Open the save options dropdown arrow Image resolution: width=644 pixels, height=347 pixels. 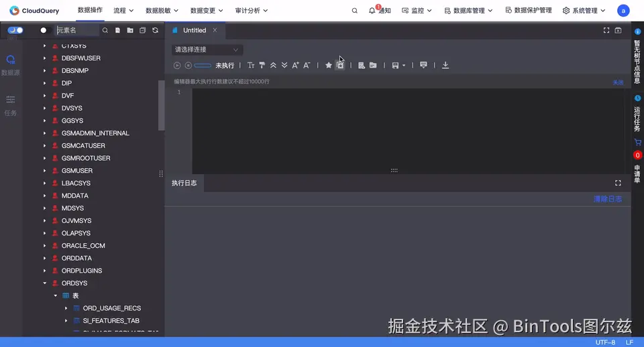(404, 66)
